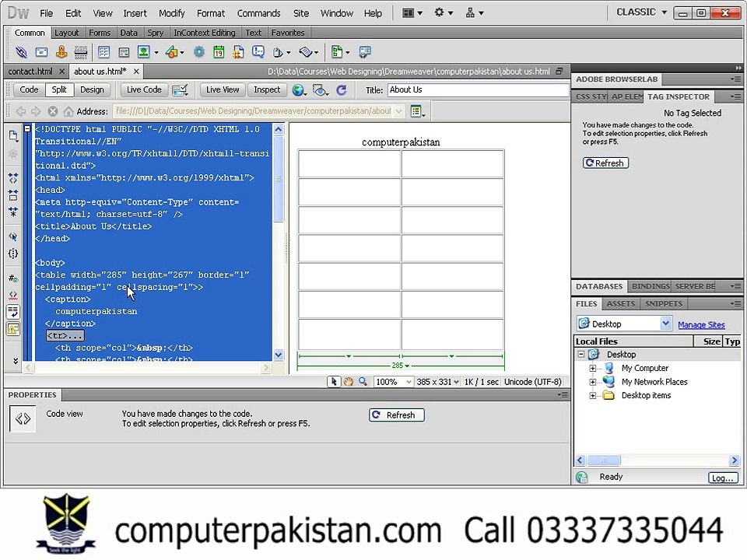The image size is (747, 560).
Task: Click the Balance Braces icon
Action: pos(13,254)
